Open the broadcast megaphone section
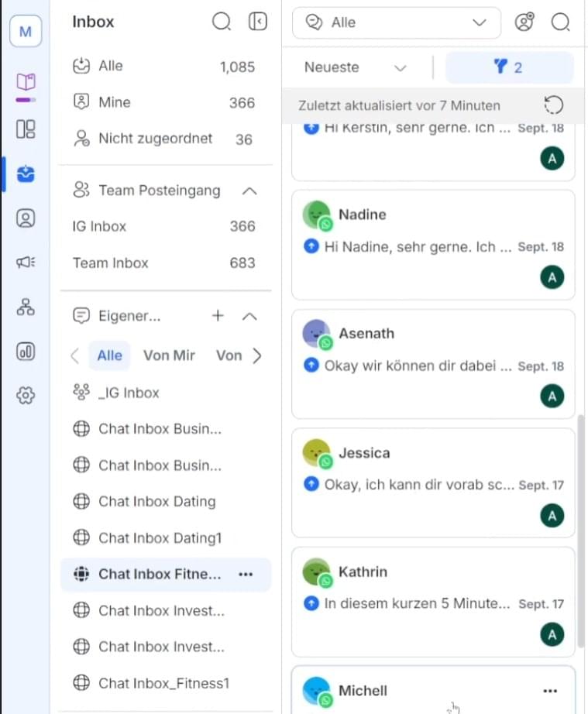Viewport: 588px width, 714px height. pyautogui.click(x=26, y=263)
